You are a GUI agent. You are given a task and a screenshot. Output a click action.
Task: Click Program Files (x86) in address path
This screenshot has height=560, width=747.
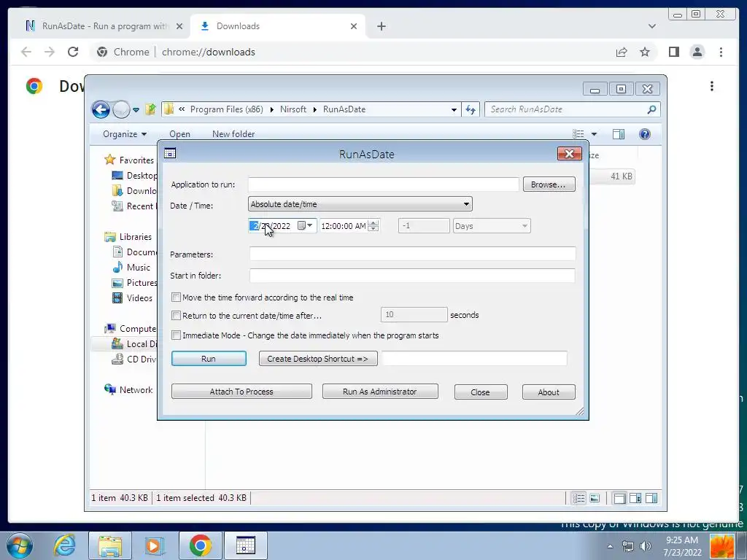226,109
